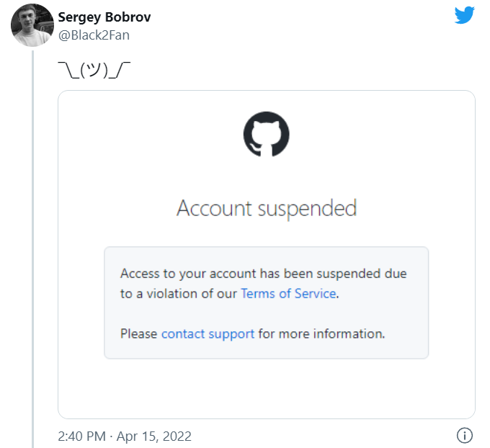Screen dimensions: 490x448
Task: Click the contact support link
Action: 208,334
